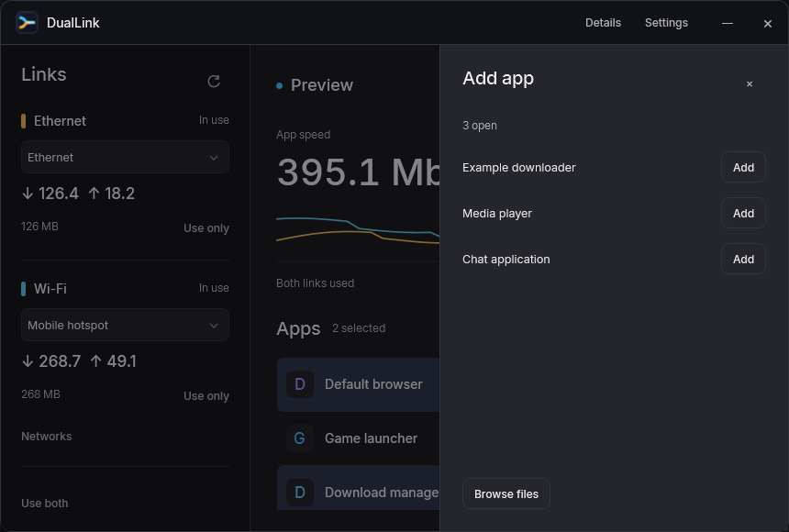Screen dimensions: 789x532
Task: Click the Download manager D icon
Action: (x=300, y=493)
